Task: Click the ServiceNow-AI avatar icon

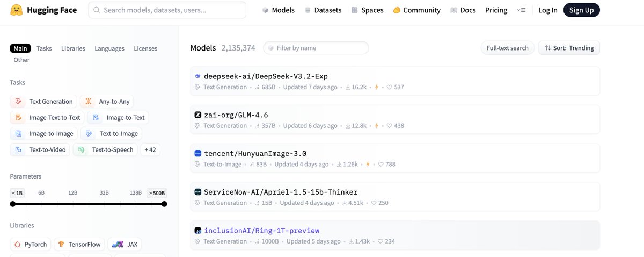Action: click(197, 192)
